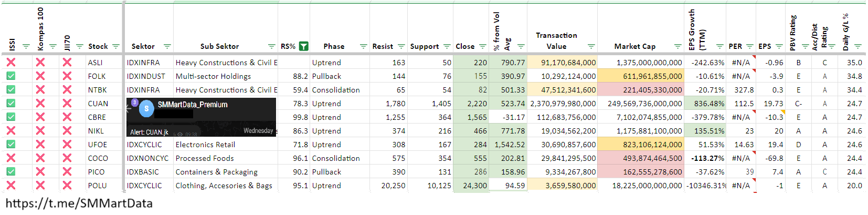Toggle the ISSI checkbox for CUAN
Image resolution: width=868 pixels, height=215 pixels.
coord(10,104)
